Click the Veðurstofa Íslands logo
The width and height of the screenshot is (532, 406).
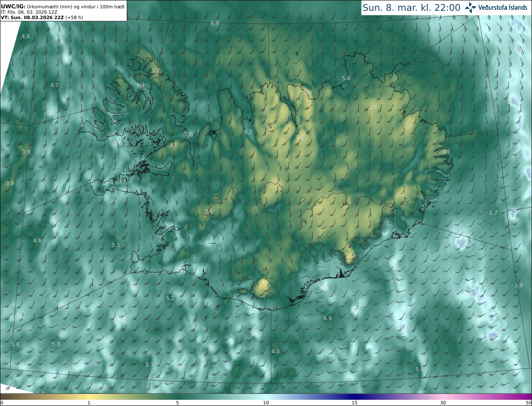tap(496, 7)
